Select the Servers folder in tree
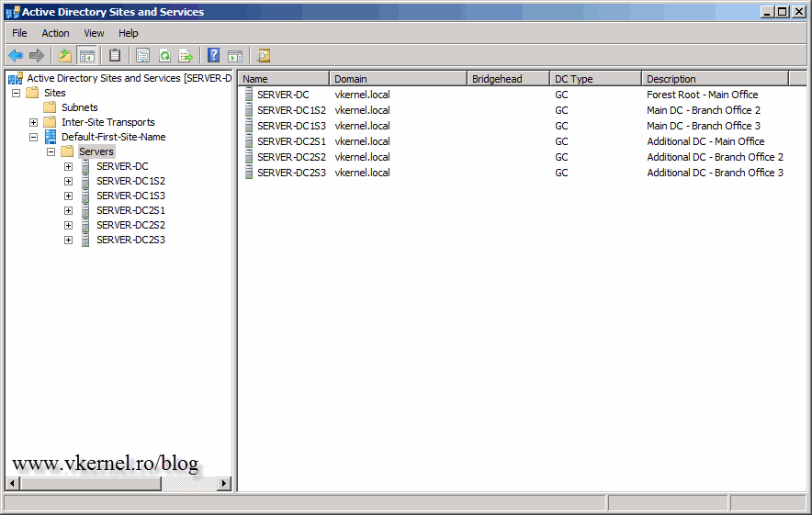The height and width of the screenshot is (515, 812). tap(96, 151)
